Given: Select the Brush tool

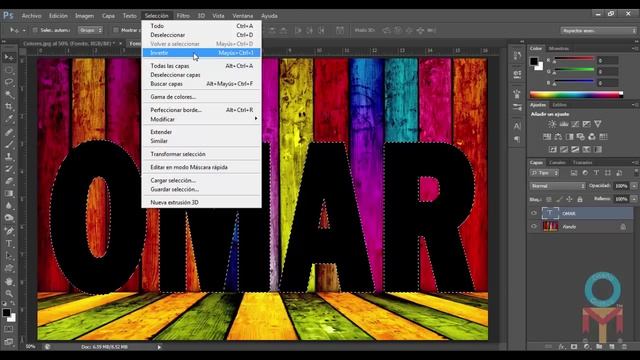Looking at the screenshot, I should 9,144.
